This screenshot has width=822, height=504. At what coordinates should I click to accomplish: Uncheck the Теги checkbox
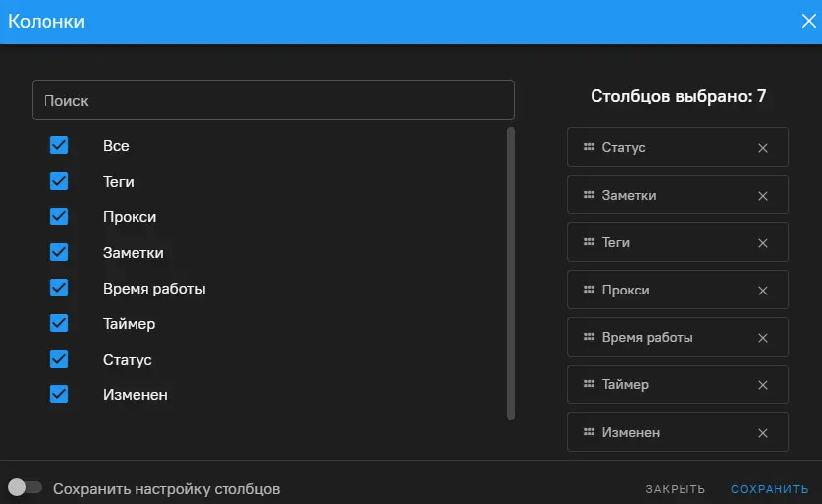59,181
